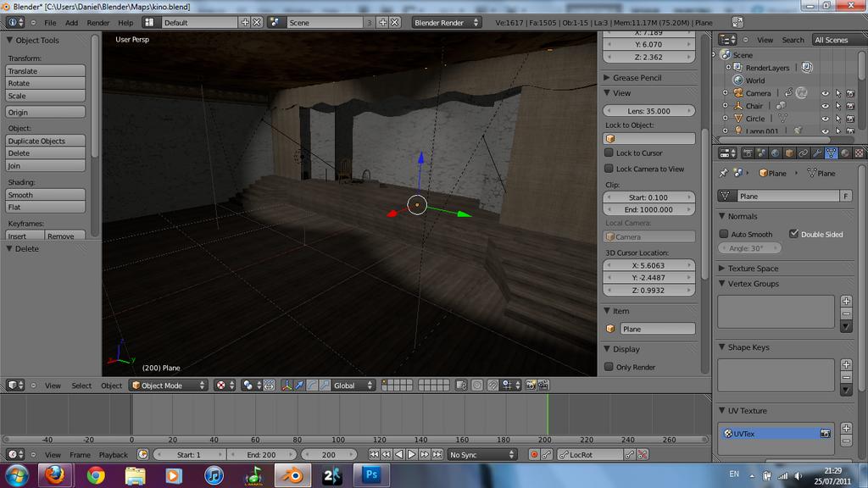Open iTunes from the Windows taskbar
The image size is (868, 488).
(x=214, y=475)
